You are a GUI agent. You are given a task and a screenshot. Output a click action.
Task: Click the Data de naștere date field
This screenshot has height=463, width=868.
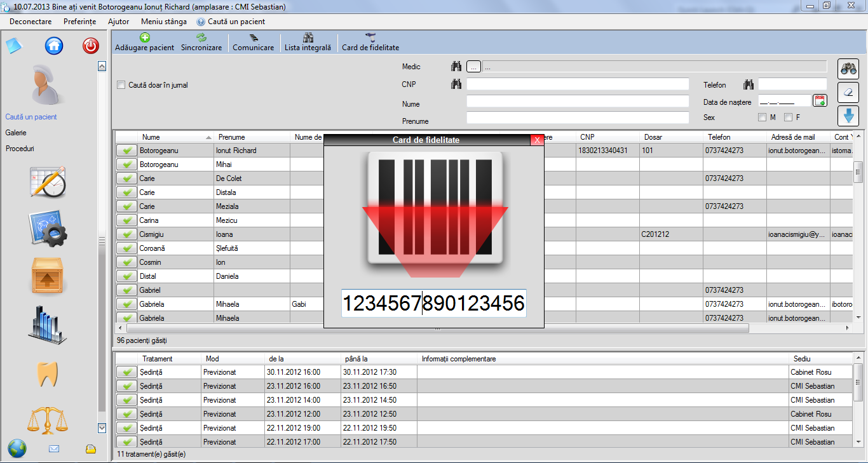tap(785, 100)
